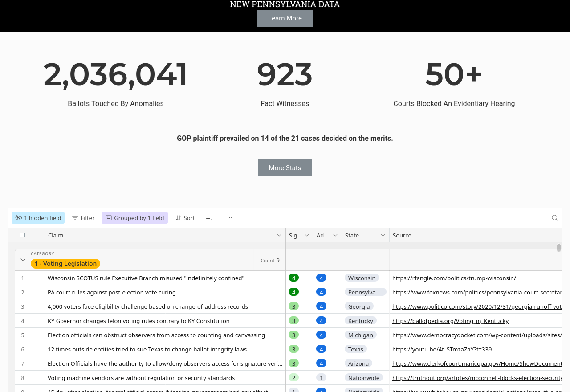Open the politico.com Georgia runoff link
The width and height of the screenshot is (570, 392).
coord(477,306)
